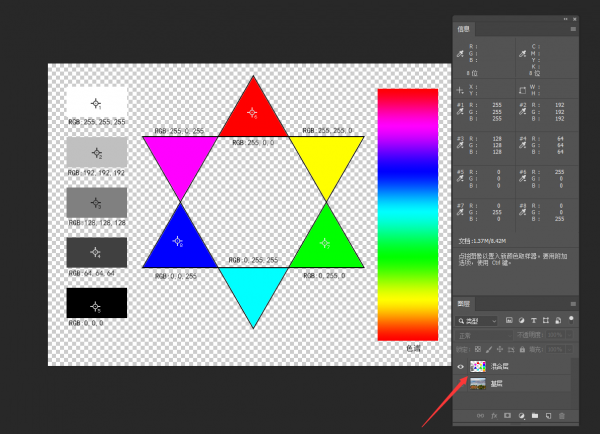The height and width of the screenshot is (434, 600).
Task: Click the type layer filter icon
Action: [534, 320]
